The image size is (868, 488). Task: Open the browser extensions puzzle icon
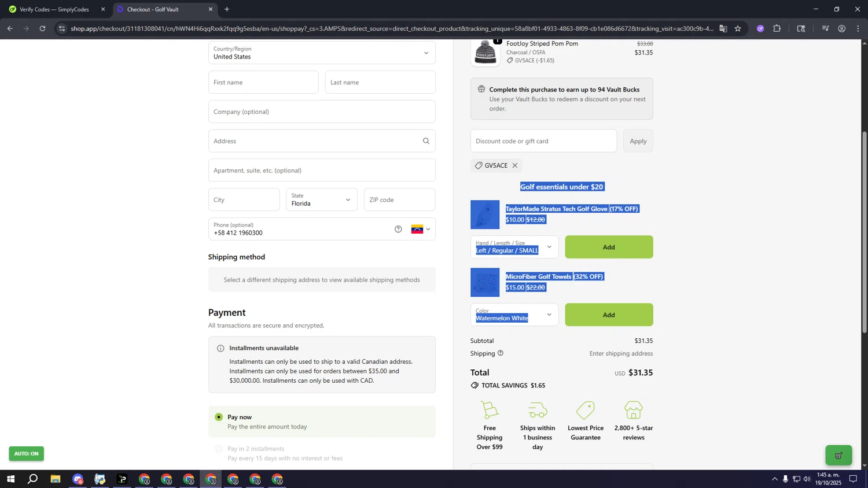click(777, 28)
